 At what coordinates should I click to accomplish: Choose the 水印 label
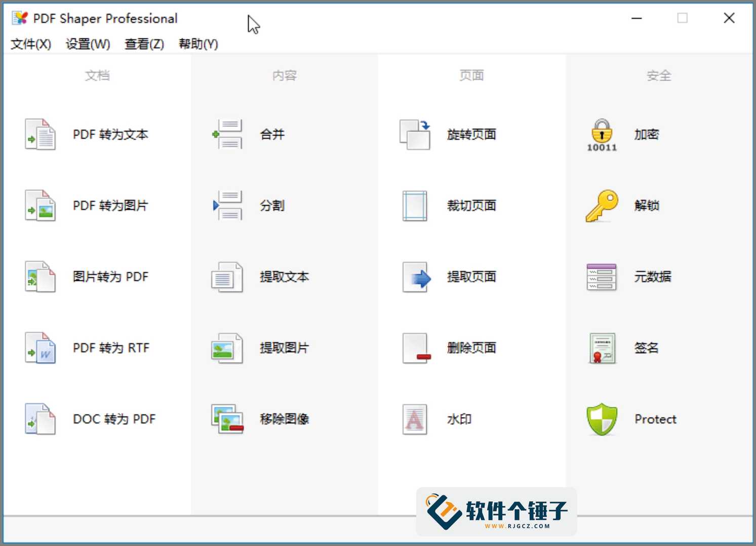click(459, 419)
